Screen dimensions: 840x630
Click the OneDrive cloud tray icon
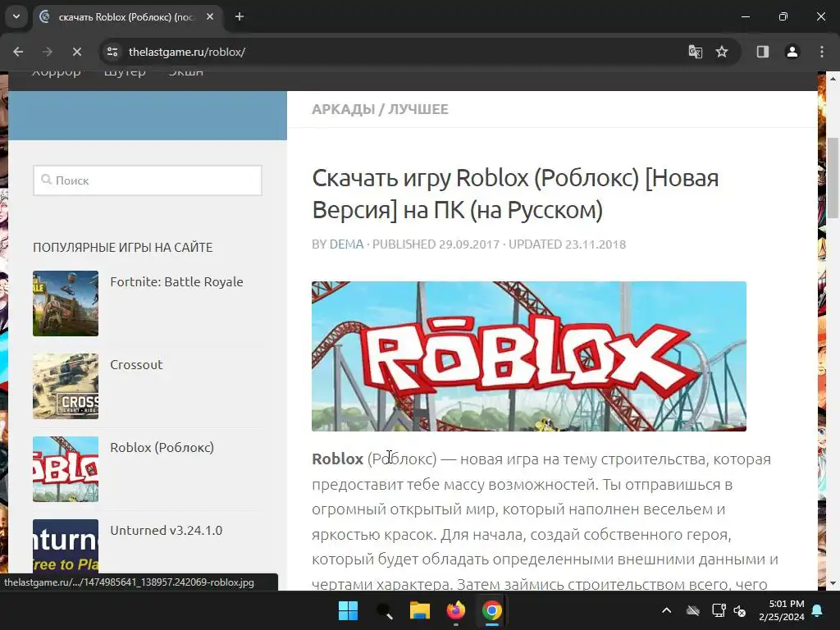click(x=693, y=610)
